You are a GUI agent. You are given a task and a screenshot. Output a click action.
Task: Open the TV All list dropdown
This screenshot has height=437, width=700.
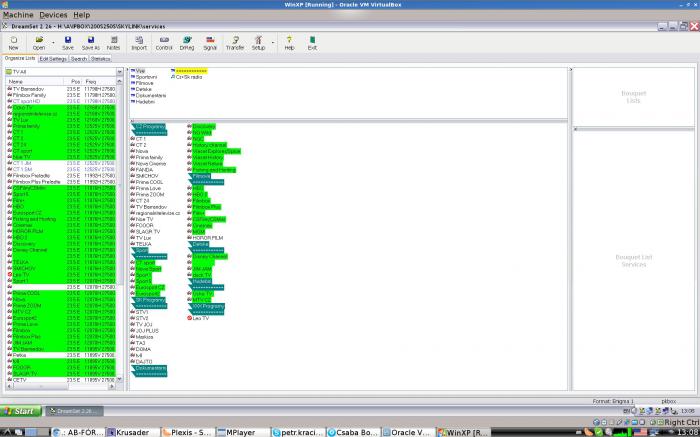119,72
